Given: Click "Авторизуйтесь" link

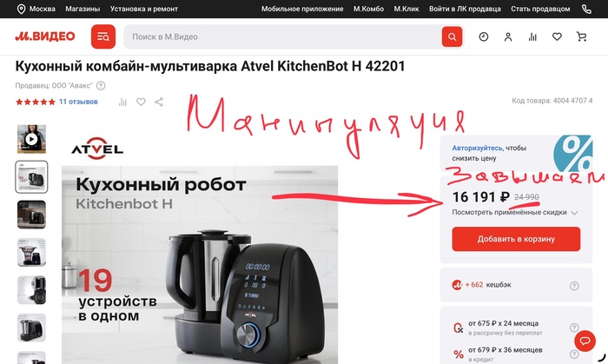Looking at the screenshot, I should point(478,148).
